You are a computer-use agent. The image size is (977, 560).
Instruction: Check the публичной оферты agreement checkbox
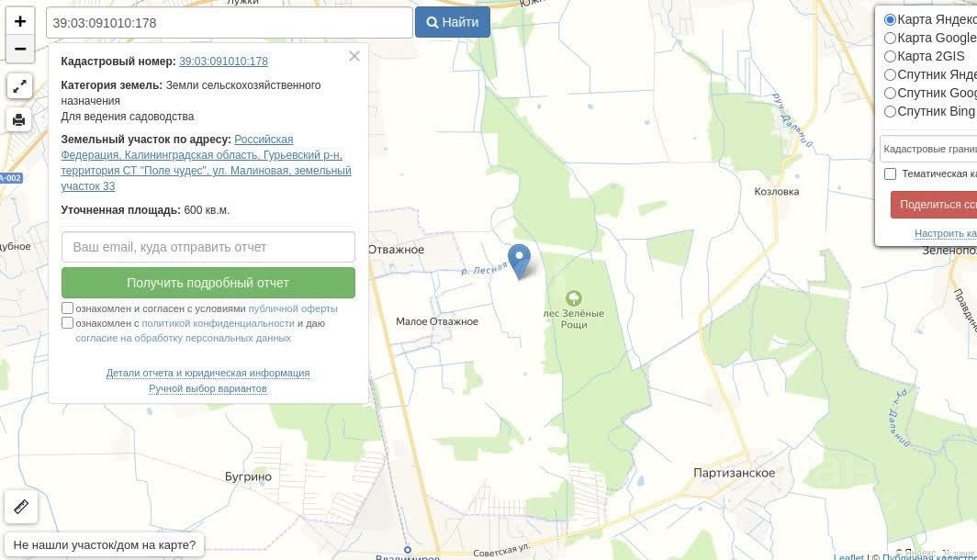click(67, 308)
